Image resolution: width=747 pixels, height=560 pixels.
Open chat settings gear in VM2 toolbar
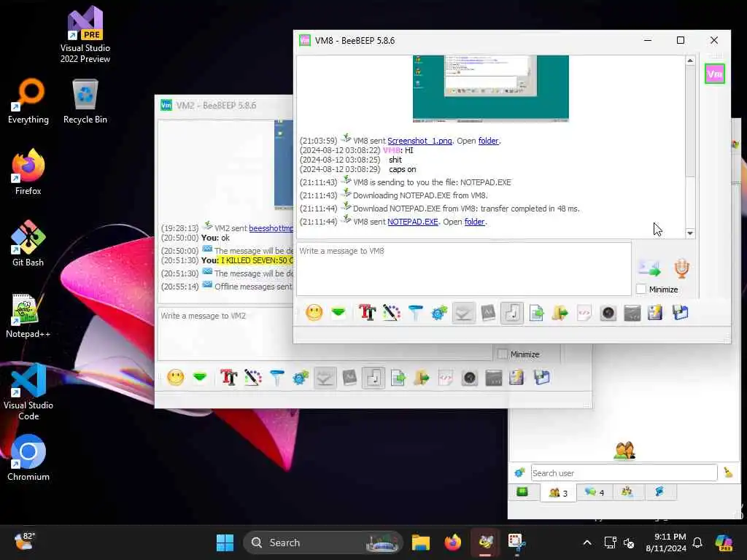[301, 378]
